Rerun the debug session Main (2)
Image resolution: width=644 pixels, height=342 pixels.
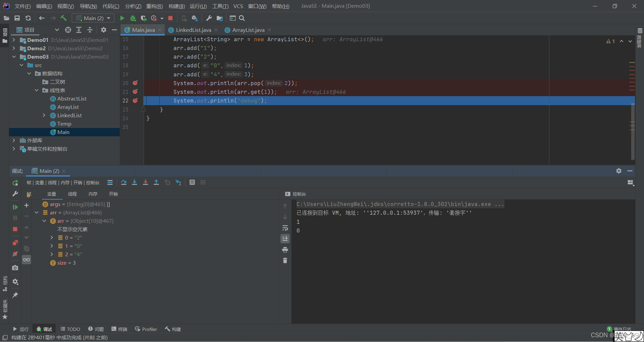click(15, 183)
